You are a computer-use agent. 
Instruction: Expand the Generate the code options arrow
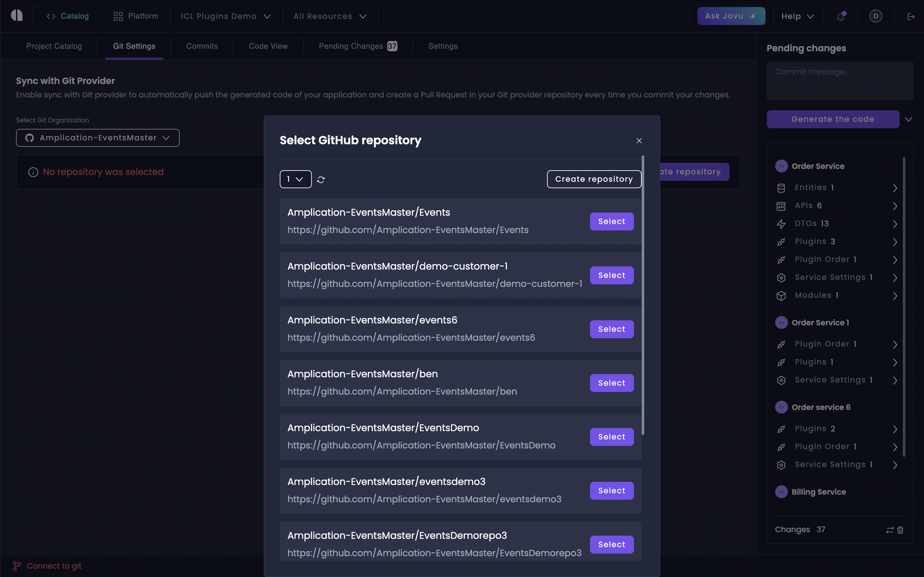click(909, 120)
